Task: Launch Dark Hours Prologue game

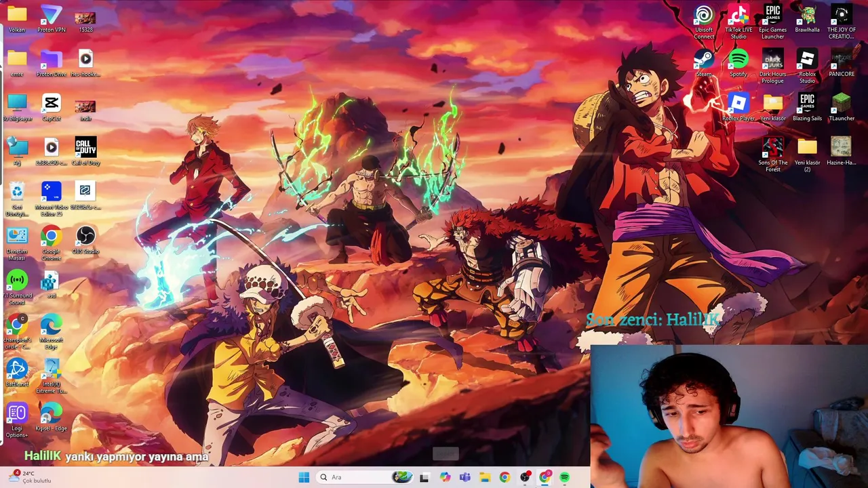Action: pyautogui.click(x=772, y=66)
